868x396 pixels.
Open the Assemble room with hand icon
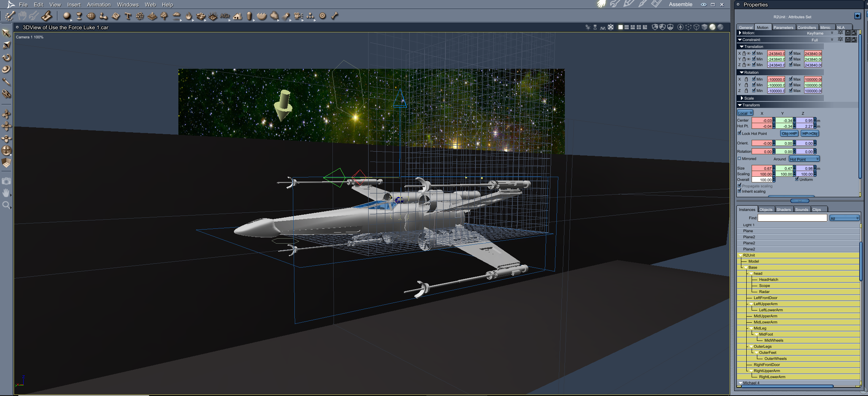point(601,4)
